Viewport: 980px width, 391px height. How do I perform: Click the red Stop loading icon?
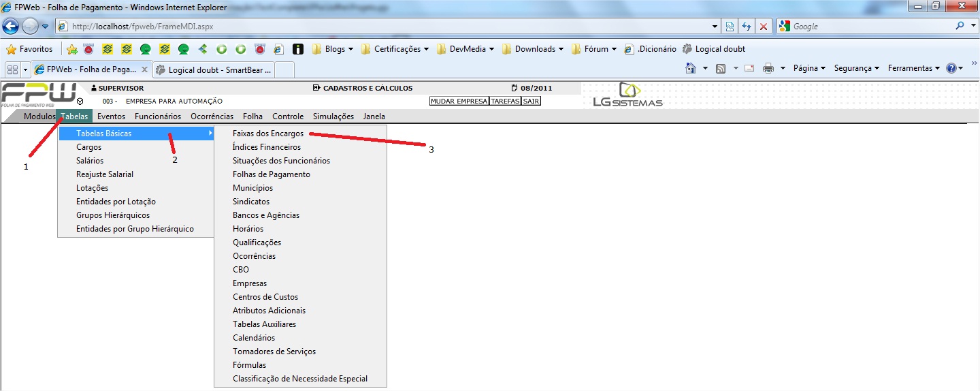pyautogui.click(x=764, y=27)
